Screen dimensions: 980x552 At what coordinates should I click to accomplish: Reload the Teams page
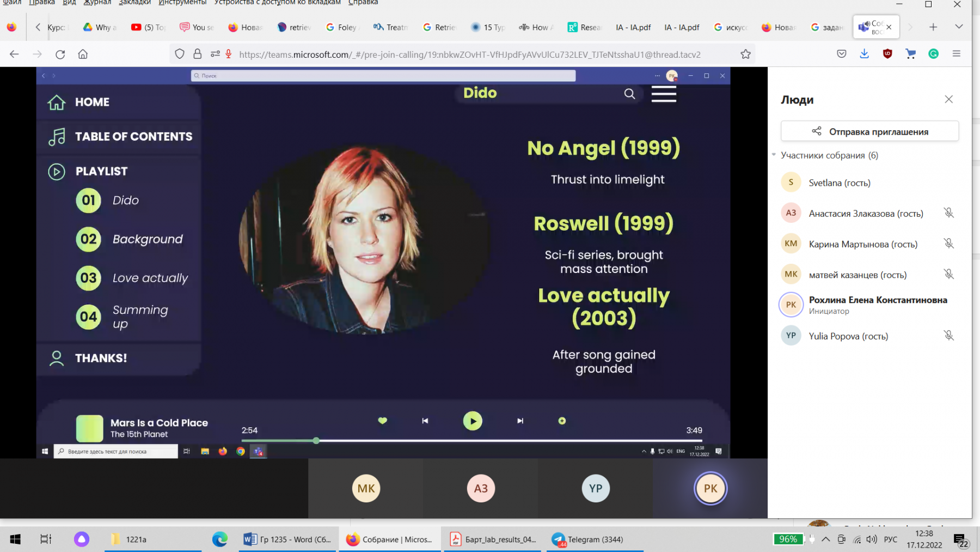point(60,54)
